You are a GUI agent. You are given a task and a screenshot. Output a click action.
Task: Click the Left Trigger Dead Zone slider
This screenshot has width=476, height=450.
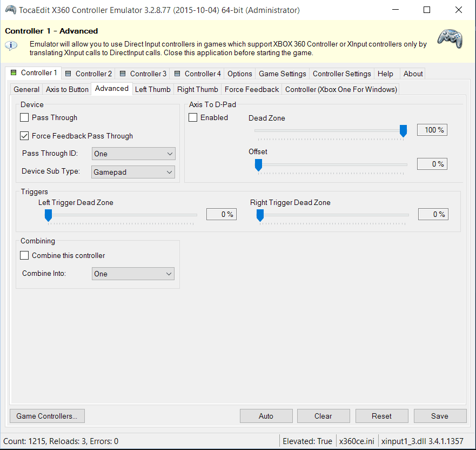(120, 215)
